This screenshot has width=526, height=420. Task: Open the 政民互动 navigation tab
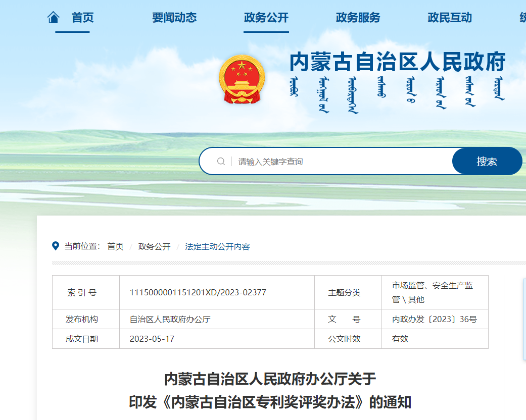pyautogui.click(x=450, y=18)
